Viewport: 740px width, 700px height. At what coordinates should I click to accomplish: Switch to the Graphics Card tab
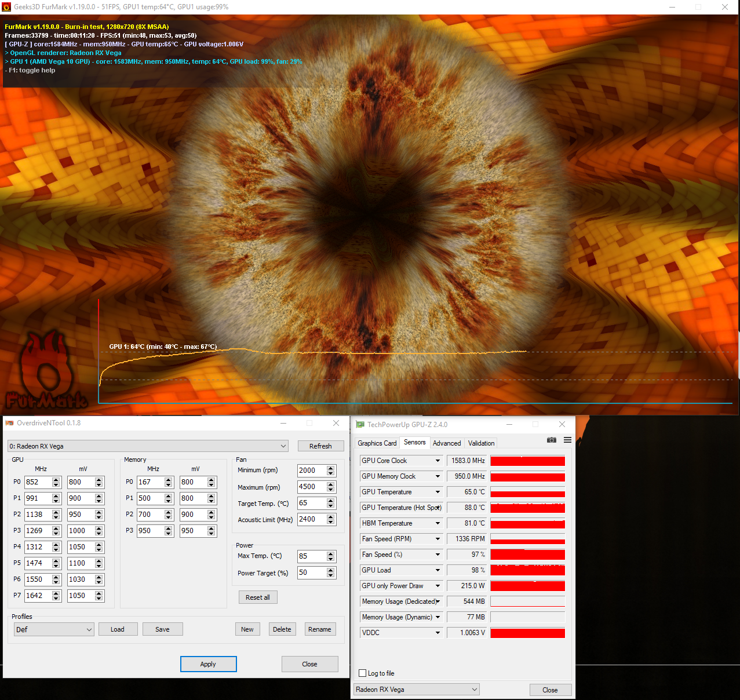377,443
